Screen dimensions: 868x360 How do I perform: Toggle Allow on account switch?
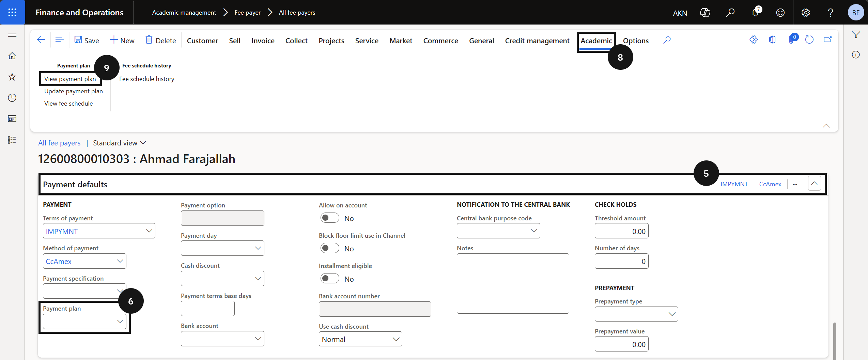[x=329, y=218]
